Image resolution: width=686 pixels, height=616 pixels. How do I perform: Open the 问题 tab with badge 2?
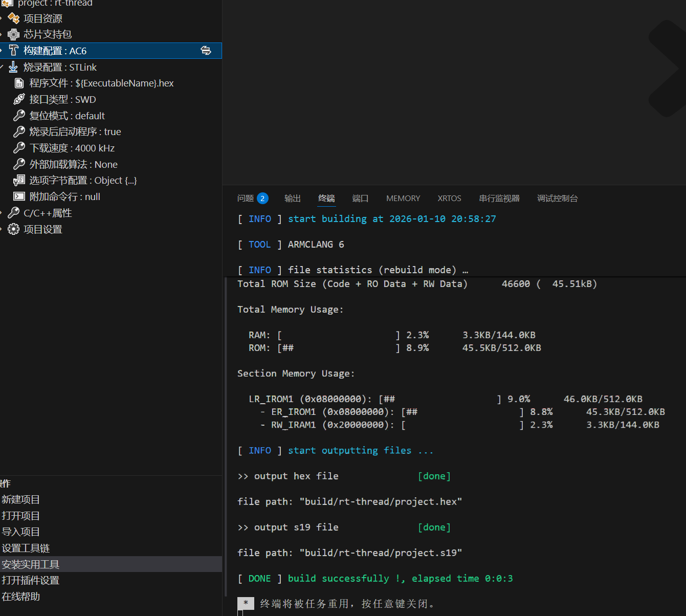click(246, 199)
